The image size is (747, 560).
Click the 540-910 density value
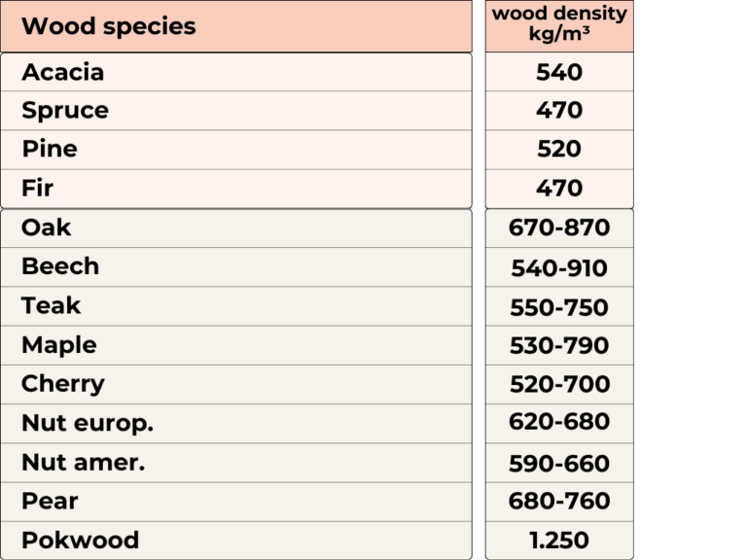click(559, 268)
